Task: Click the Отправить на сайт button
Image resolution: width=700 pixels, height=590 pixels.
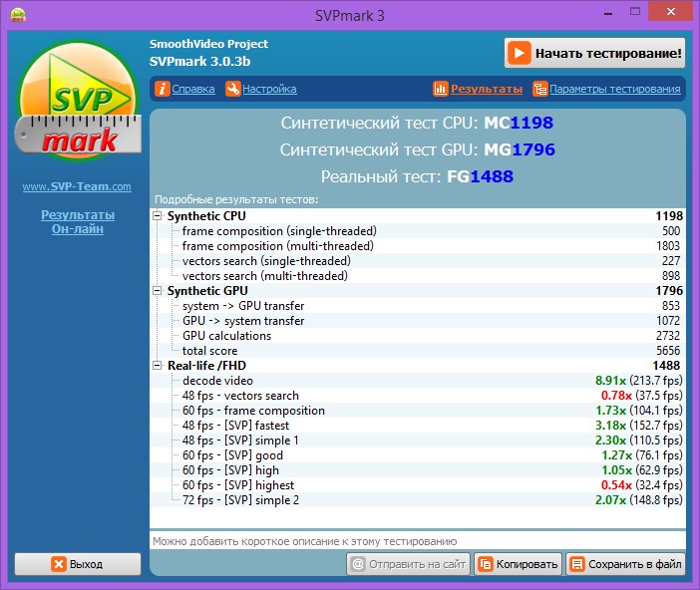Action: tap(408, 564)
